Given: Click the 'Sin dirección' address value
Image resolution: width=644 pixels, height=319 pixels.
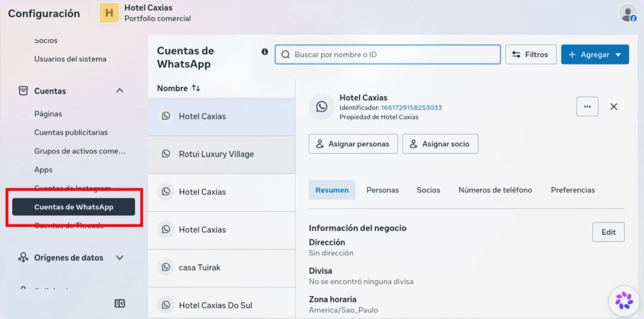Looking at the screenshot, I should tap(331, 253).
